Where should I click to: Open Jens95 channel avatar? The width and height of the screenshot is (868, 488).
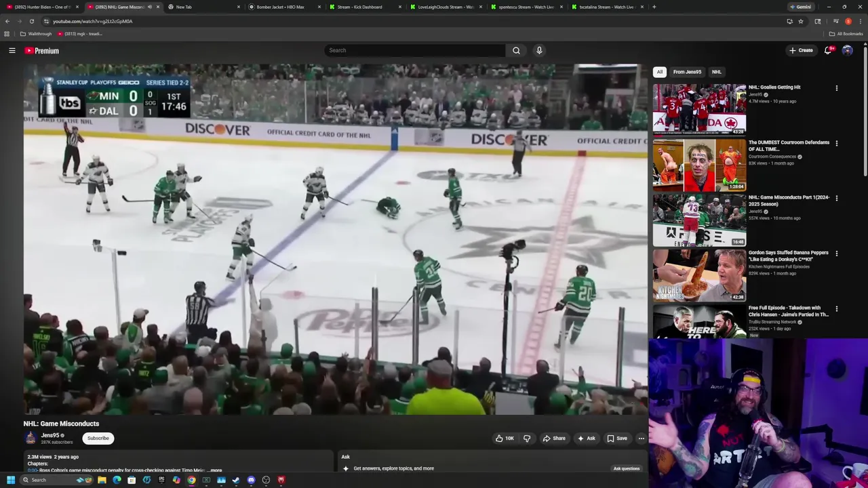click(31, 439)
